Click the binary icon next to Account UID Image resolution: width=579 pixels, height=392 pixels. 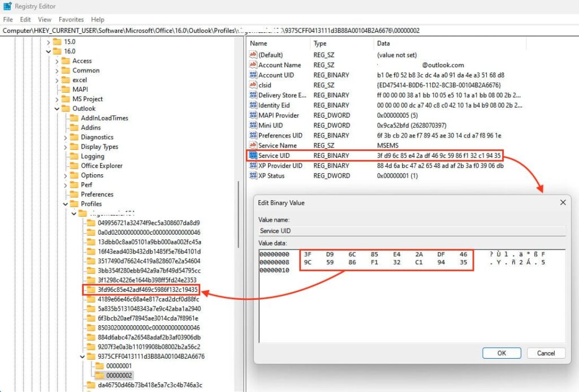coord(253,75)
